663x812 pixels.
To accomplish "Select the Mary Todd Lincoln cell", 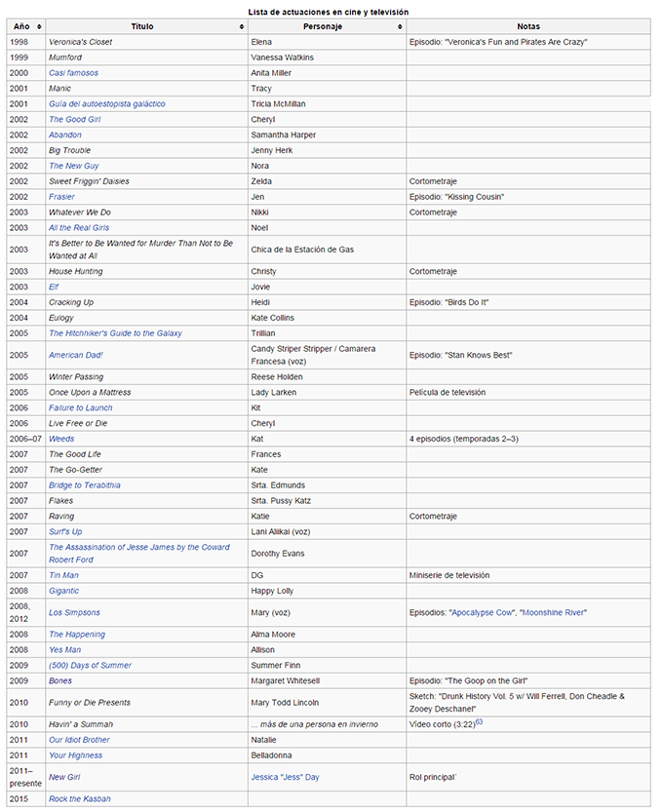I will (328, 703).
